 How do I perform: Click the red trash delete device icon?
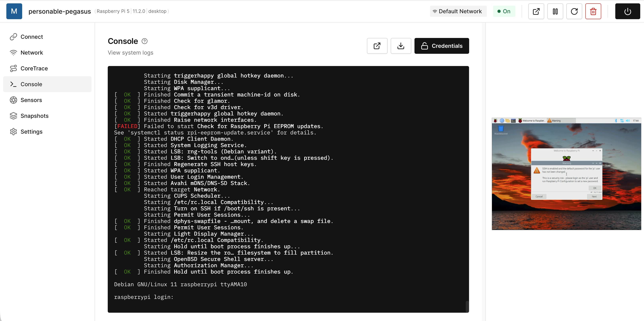(x=593, y=11)
